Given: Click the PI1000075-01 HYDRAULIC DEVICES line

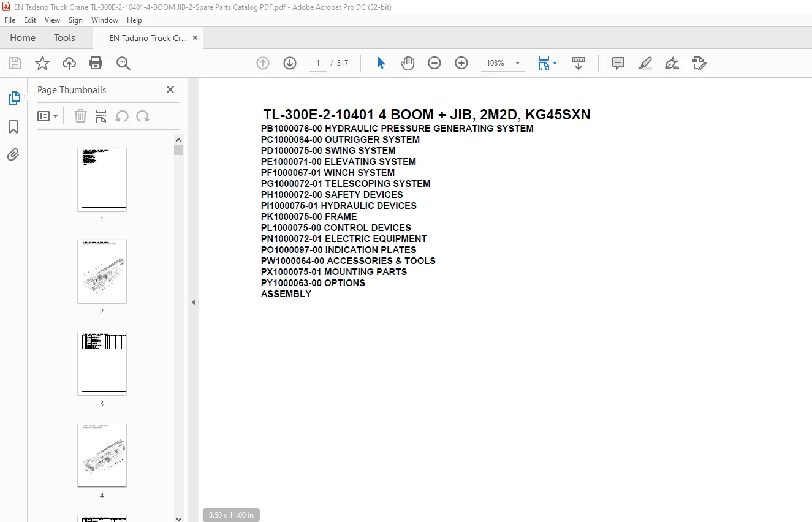Looking at the screenshot, I should pos(339,206).
